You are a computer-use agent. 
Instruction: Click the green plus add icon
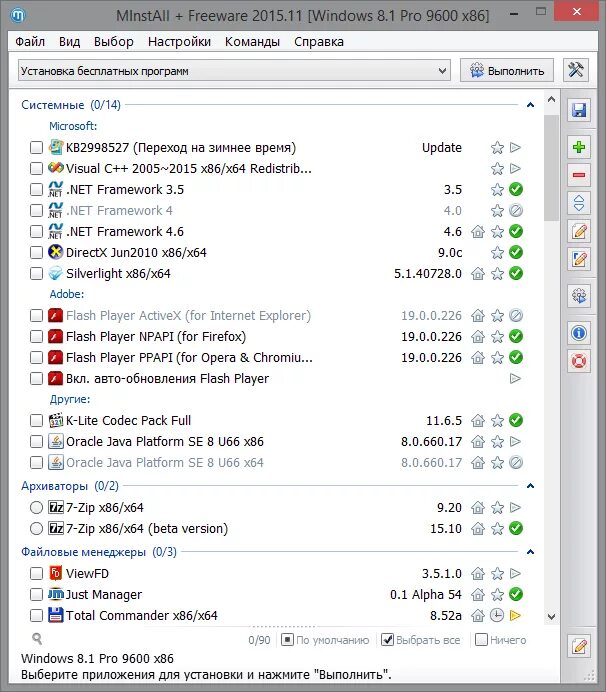[579, 147]
